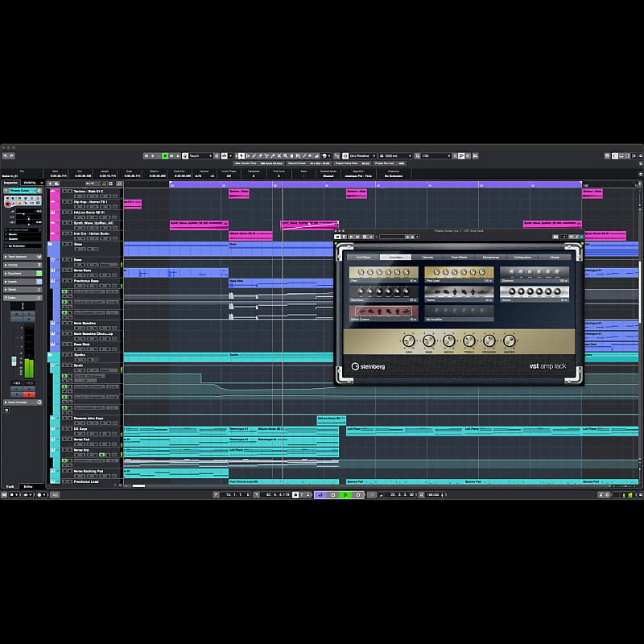Click the red Record Enable button in Inspector

pyautogui.click(x=7, y=204)
